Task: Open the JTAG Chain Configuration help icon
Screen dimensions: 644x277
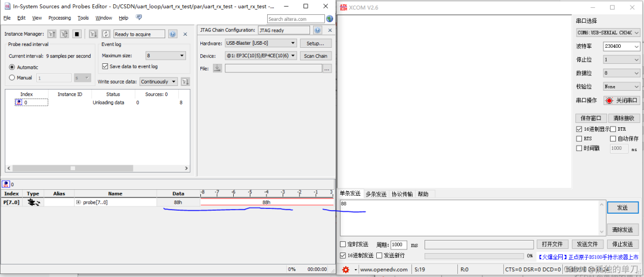Action: coord(317,30)
